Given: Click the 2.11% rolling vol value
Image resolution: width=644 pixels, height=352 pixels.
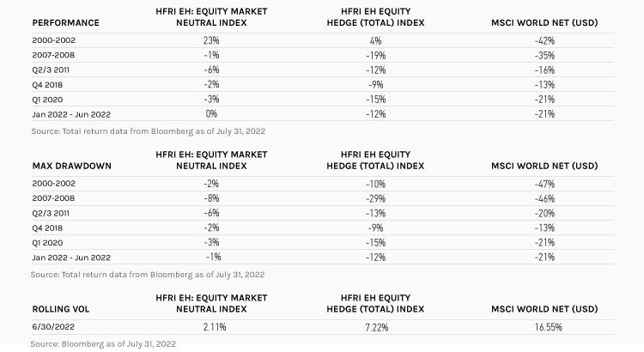Looking at the screenshot, I should tap(211, 327).
